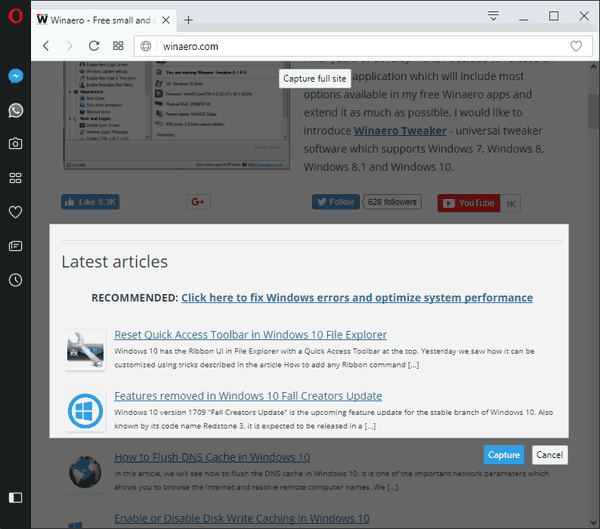This screenshot has width=600, height=529.
Task: Click the fix Windows errors recommended link
Action: tap(357, 298)
